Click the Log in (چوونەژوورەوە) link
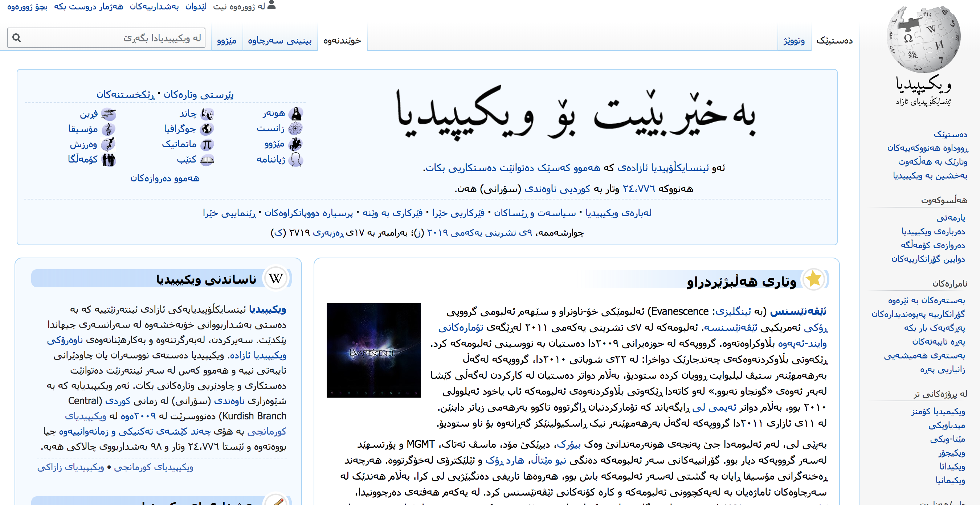The image size is (980, 505). (27, 7)
